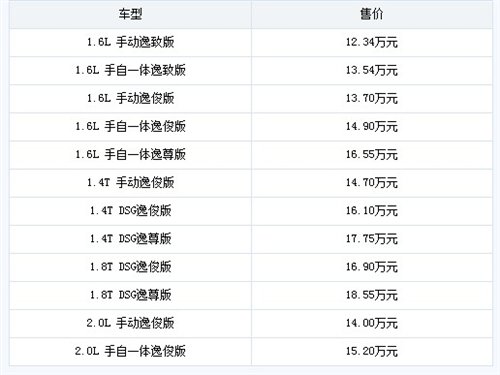Click the 13.70万元 price cell
The image size is (500, 375).
(372, 98)
